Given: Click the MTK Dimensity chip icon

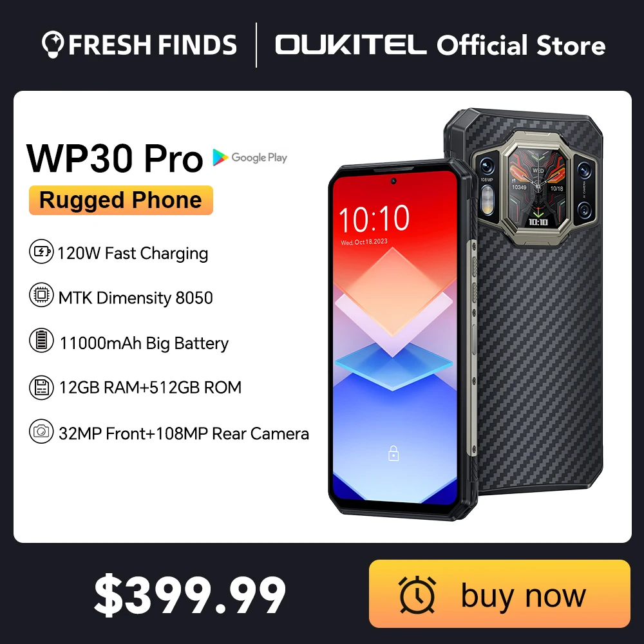Looking at the screenshot, I should [x=41, y=295].
